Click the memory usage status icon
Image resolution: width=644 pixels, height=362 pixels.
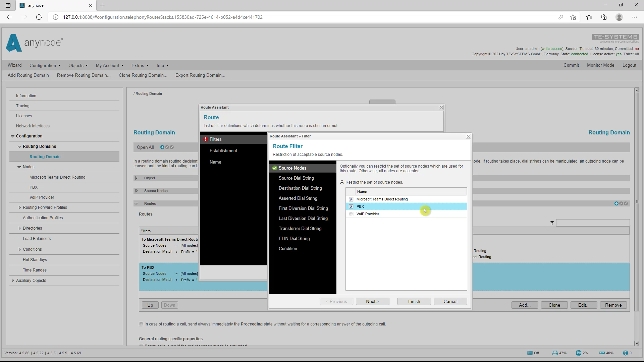pos(602,353)
